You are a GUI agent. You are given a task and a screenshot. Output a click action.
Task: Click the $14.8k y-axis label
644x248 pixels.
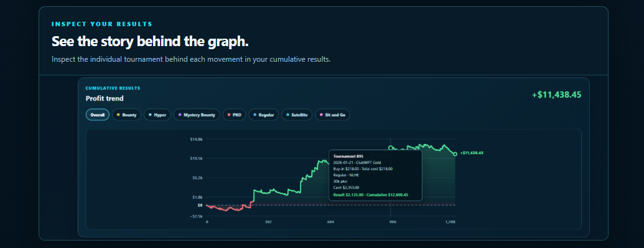pos(197,140)
